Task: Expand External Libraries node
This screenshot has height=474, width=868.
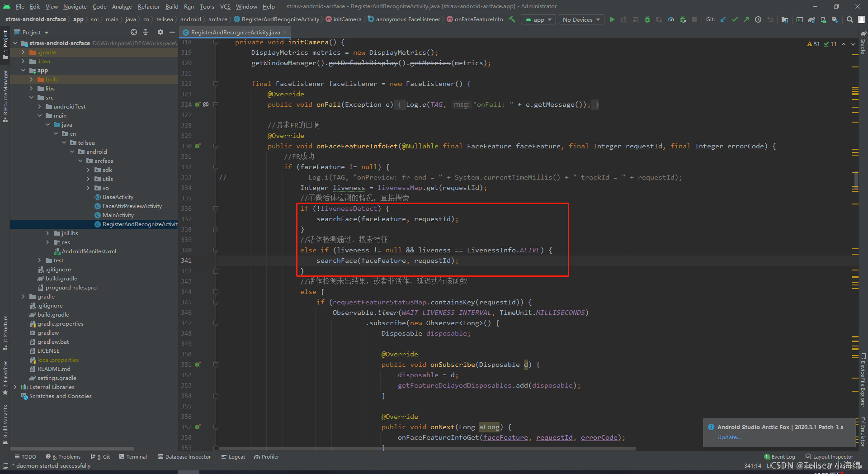Action: pos(15,387)
